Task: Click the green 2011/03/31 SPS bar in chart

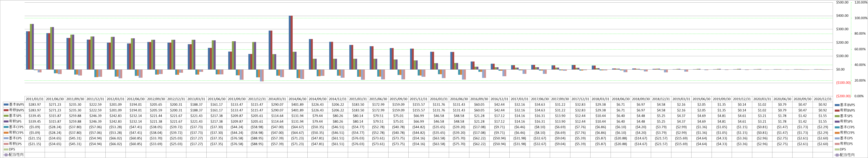Action: (31, 47)
